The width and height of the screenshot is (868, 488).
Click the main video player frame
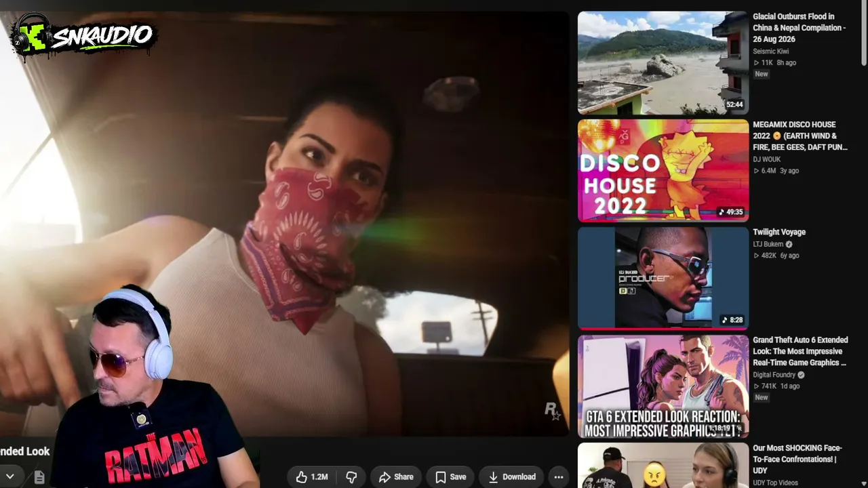point(285,224)
